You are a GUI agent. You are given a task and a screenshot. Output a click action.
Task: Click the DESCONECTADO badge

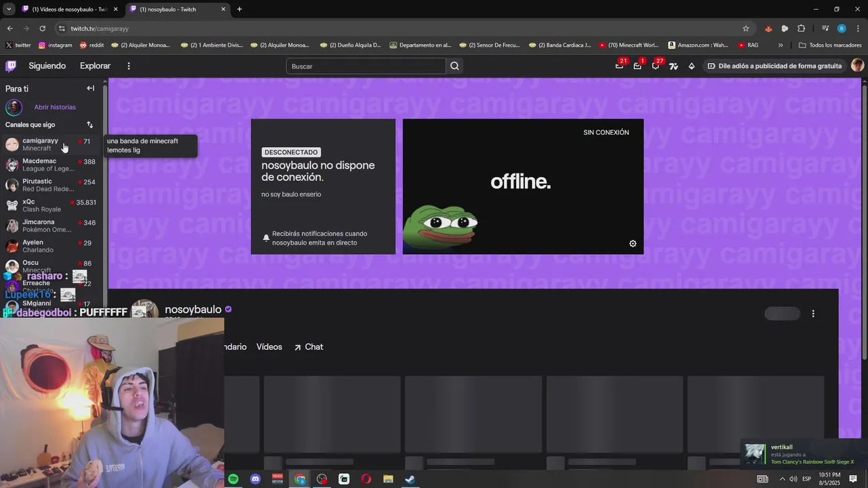[291, 152]
